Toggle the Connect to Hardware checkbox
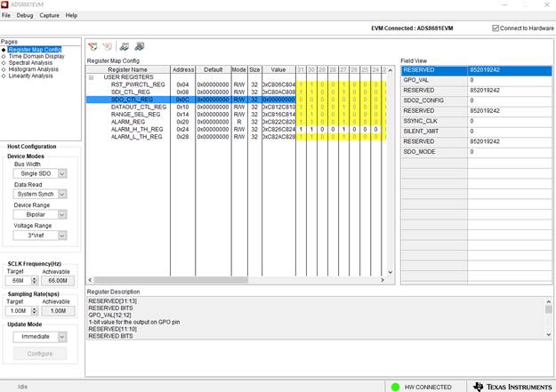 496,28
